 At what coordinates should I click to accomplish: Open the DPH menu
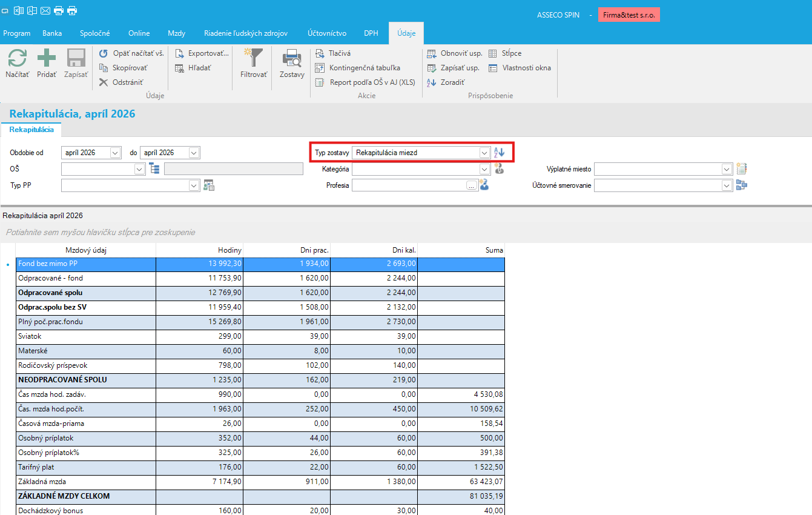click(371, 33)
